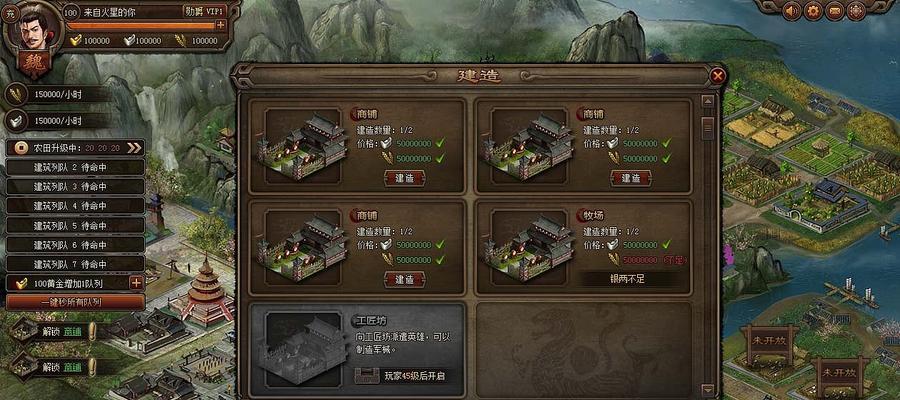Viewport: 900px width, 400px height.
Task: Click the player portrait avatar
Action: point(33,29)
